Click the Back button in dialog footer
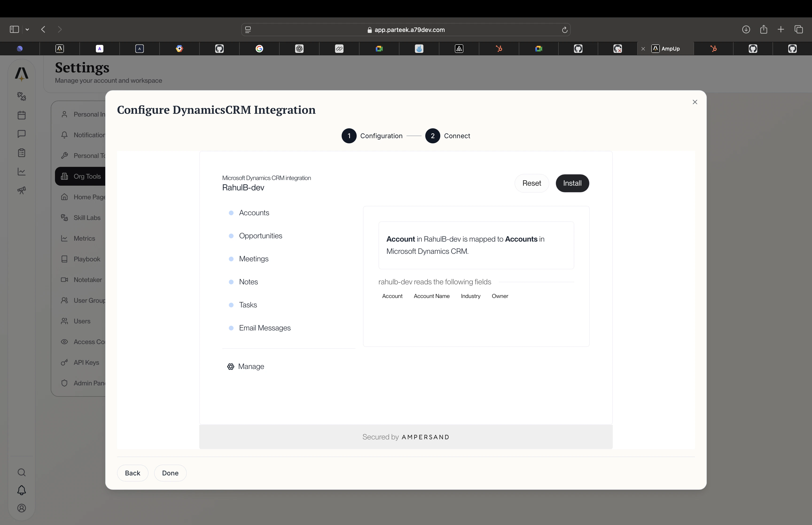This screenshot has width=812, height=525. 133,473
